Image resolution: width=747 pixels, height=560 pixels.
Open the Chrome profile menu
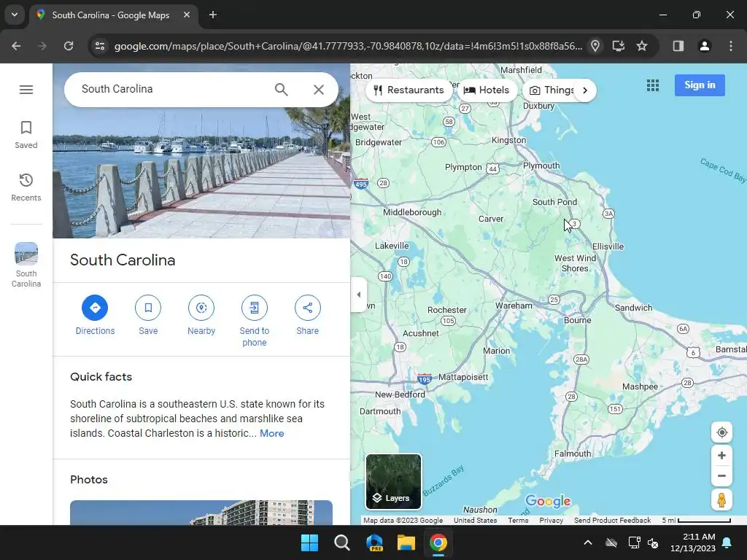pyautogui.click(x=704, y=46)
